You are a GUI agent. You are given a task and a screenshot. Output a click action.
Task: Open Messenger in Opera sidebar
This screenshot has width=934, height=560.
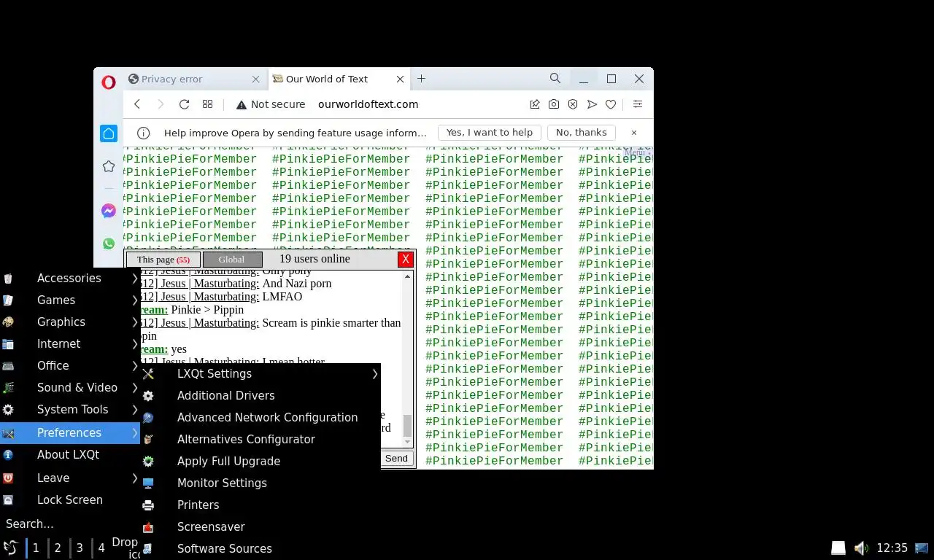[109, 211]
